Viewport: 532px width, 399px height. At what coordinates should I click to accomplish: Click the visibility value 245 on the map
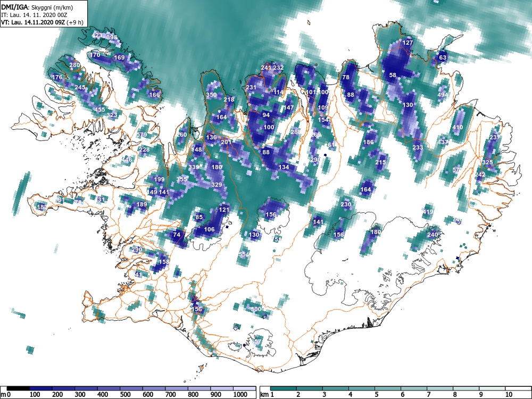(x=80, y=88)
